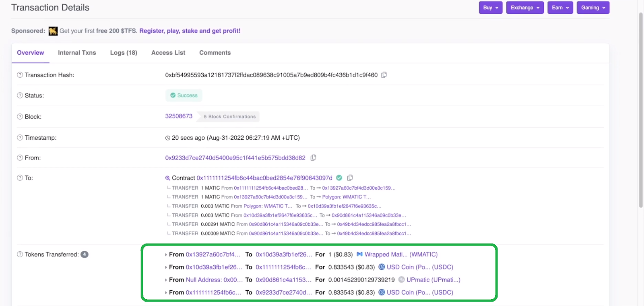The image size is (644, 306).
Task: Expand the last USDC transfer row arrow
Action: coord(166,293)
